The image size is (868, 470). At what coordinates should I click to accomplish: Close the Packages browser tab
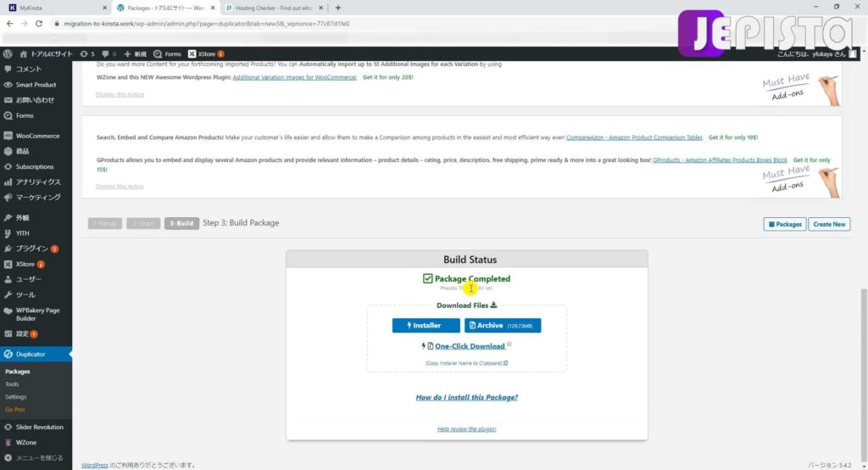213,8
